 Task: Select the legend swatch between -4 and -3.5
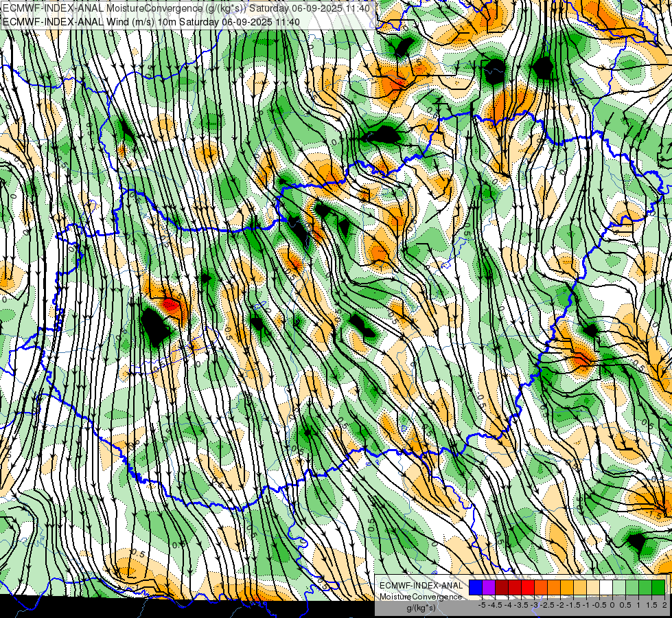[515, 587]
